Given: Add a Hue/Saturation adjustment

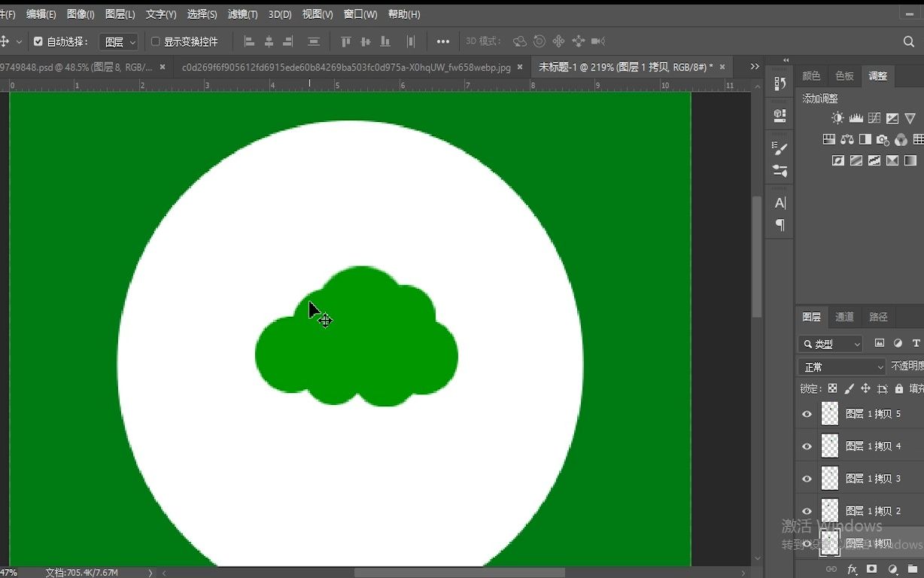Looking at the screenshot, I should [829, 139].
